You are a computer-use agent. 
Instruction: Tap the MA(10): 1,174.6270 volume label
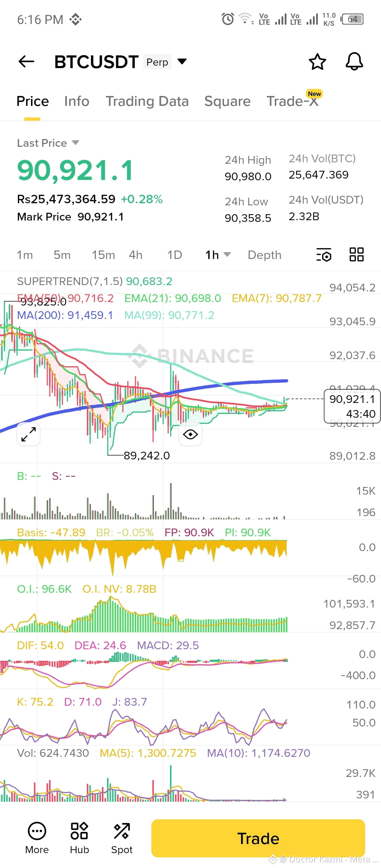click(x=259, y=753)
